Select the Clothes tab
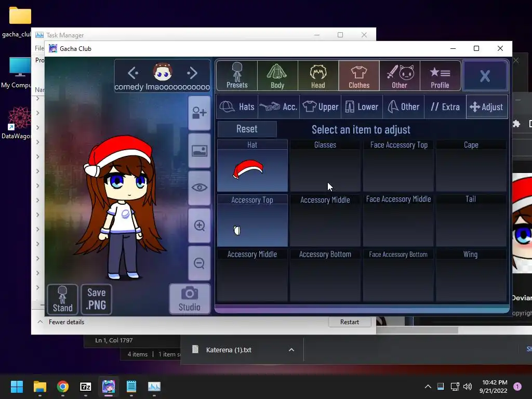Viewport: 532px width, 399px height. tap(359, 75)
